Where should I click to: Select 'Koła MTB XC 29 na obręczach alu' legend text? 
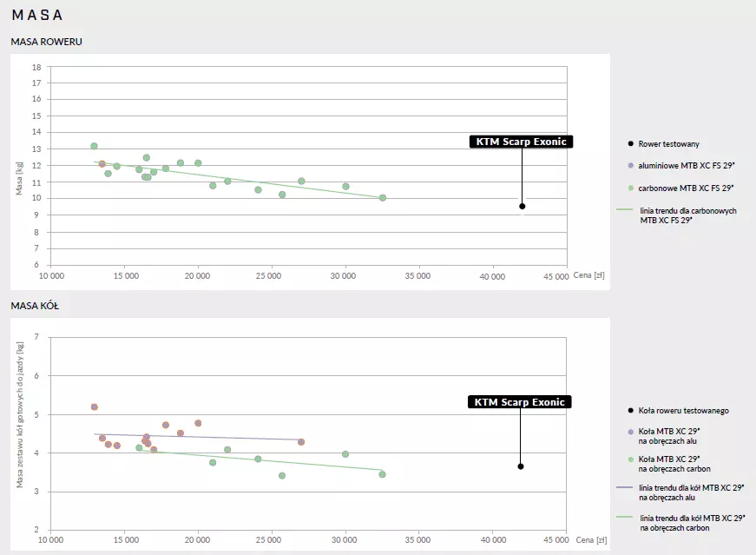tap(669, 436)
